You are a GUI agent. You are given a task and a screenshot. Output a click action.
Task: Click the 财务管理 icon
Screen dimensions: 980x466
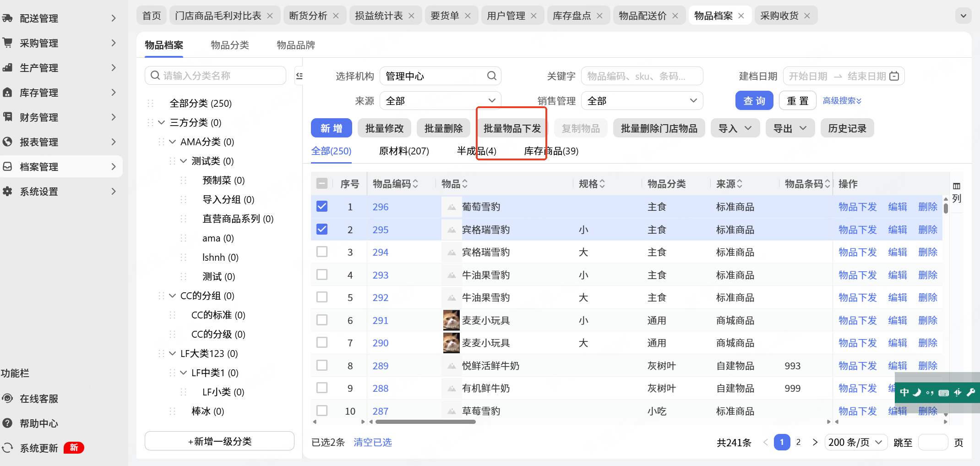pos(7,117)
